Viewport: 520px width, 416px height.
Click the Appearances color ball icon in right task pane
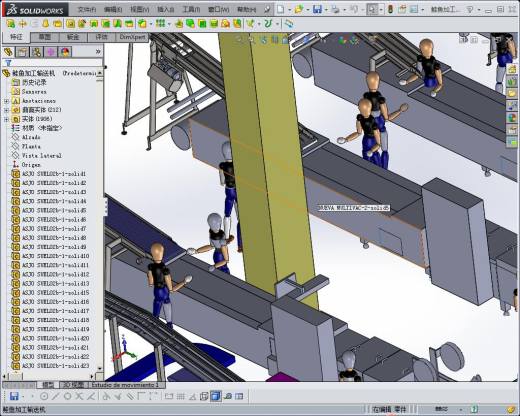point(512,117)
